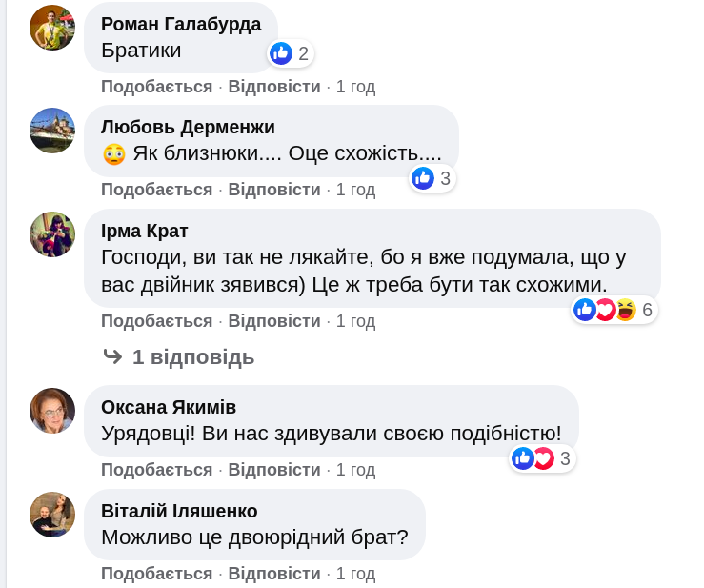The height and width of the screenshot is (588, 704).
Task: Click like reaction icon on Роман Галабурда's comment
Action: 281,53
